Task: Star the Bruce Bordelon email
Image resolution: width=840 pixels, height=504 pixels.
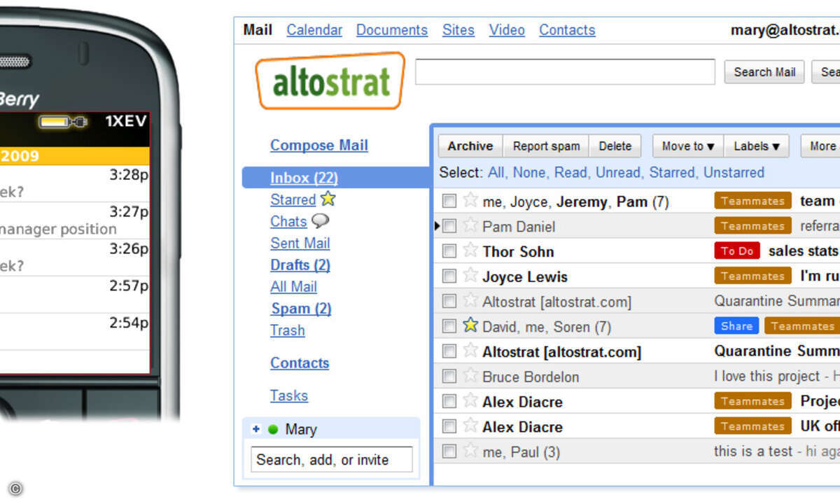Action: (470, 376)
